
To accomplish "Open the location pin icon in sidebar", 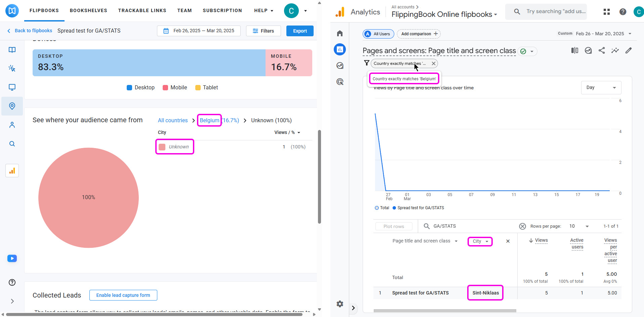I will [12, 106].
